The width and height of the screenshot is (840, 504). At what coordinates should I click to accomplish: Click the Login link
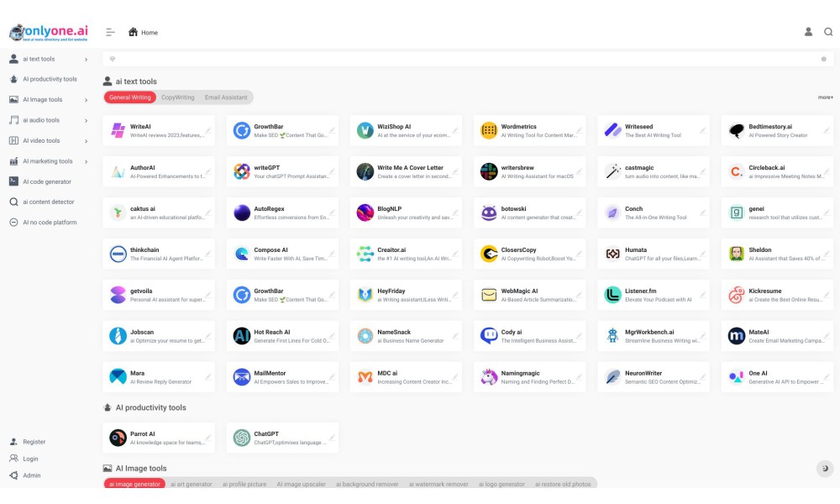tap(30, 459)
